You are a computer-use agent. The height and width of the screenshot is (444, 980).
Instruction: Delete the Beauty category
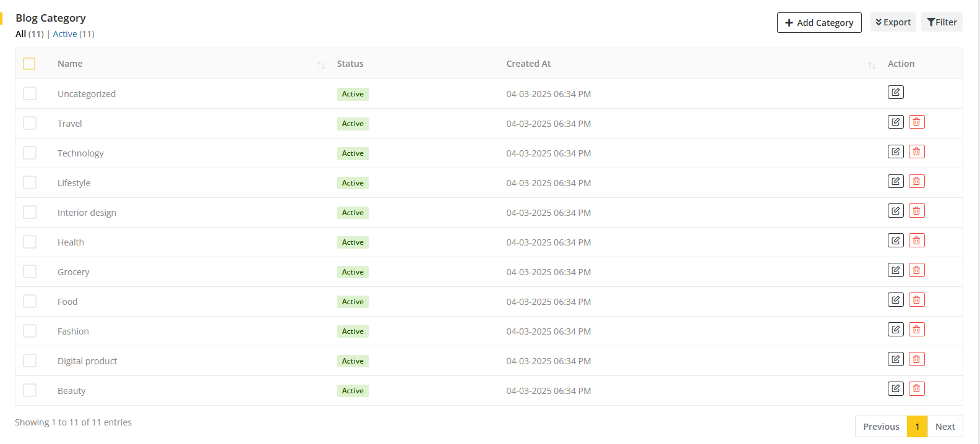pos(916,389)
